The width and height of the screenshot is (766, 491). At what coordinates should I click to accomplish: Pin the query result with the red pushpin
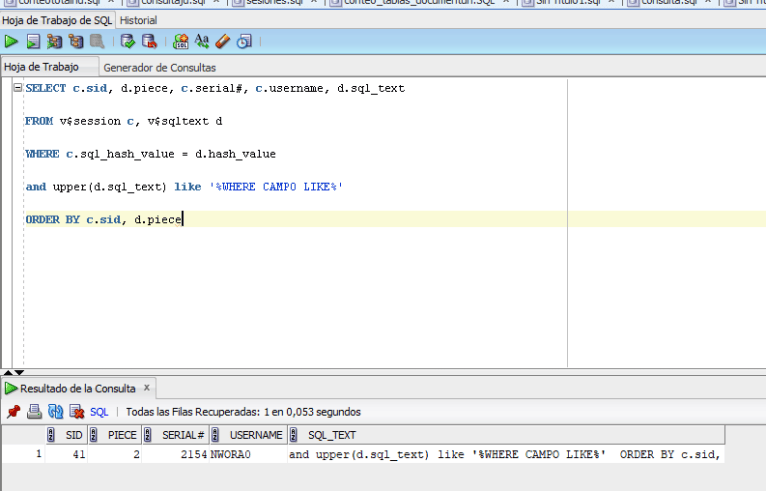13,412
